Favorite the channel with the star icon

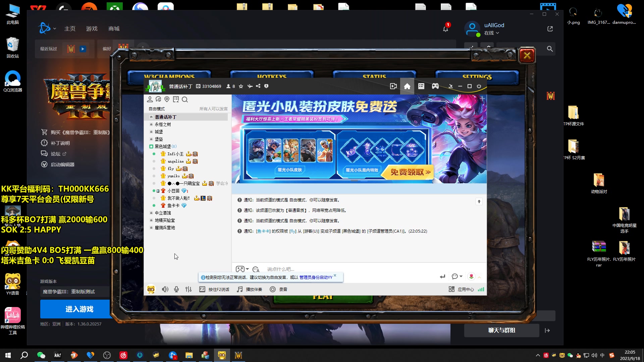click(x=241, y=86)
